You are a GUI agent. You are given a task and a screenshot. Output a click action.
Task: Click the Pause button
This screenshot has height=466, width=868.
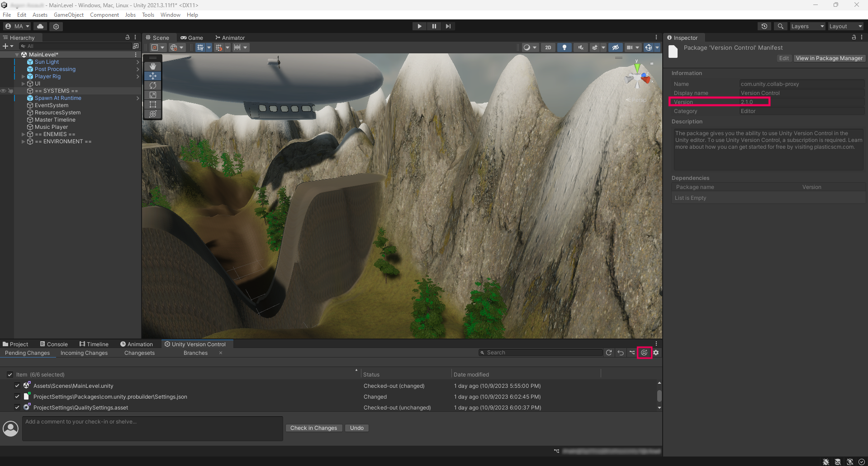tap(434, 26)
